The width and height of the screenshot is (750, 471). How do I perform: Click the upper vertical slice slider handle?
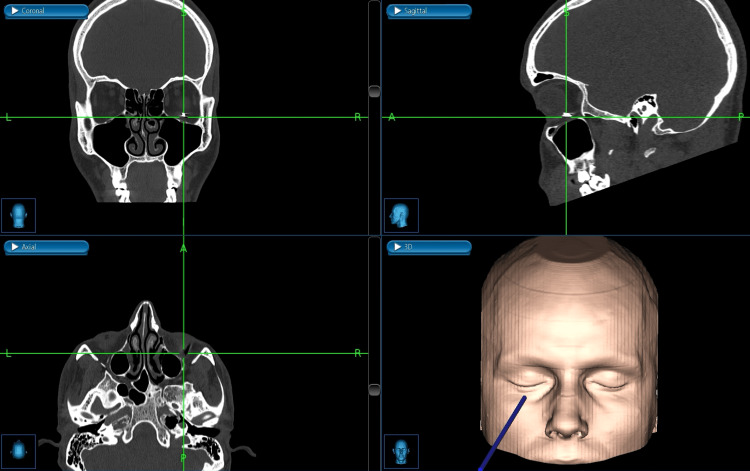tap(375, 91)
